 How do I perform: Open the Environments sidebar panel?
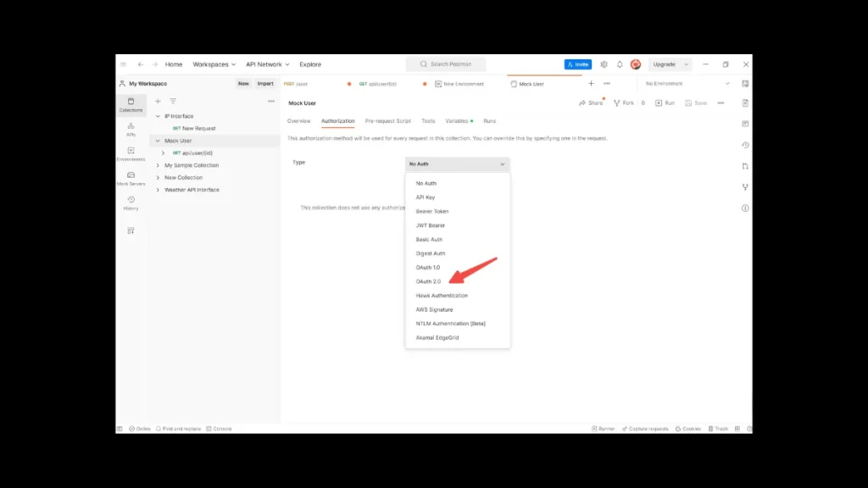tap(131, 153)
